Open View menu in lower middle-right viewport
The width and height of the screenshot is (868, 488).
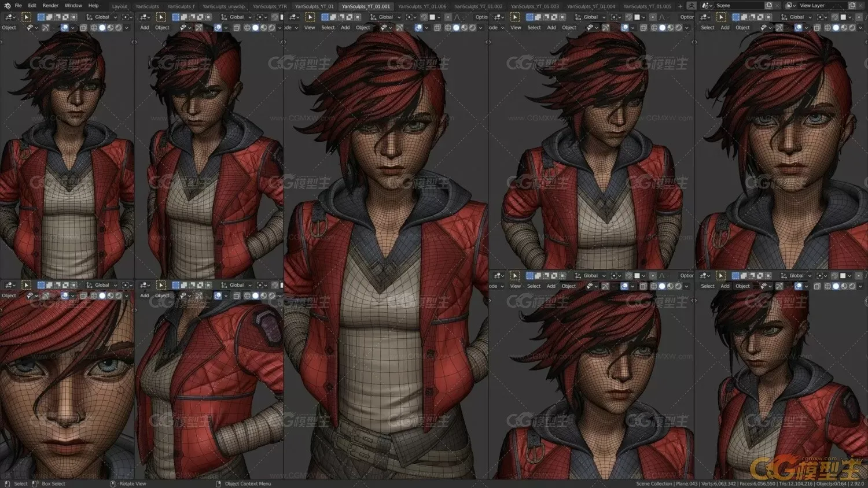[516, 286]
